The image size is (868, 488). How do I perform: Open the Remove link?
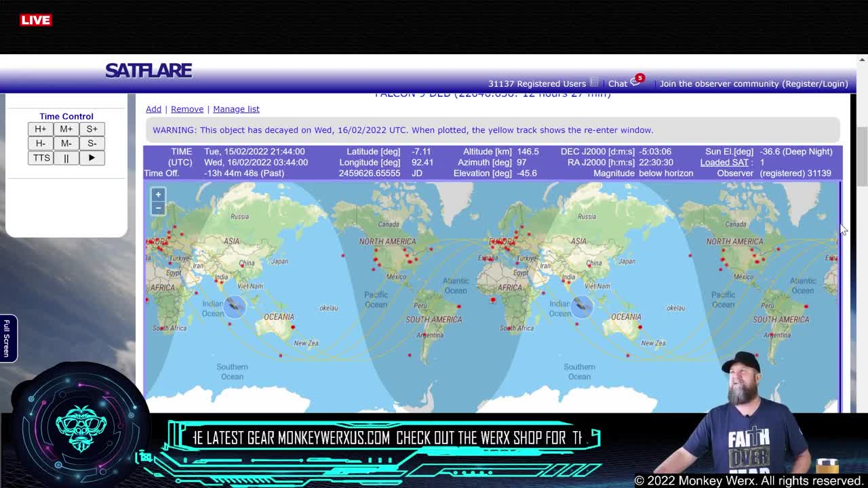[187, 109]
